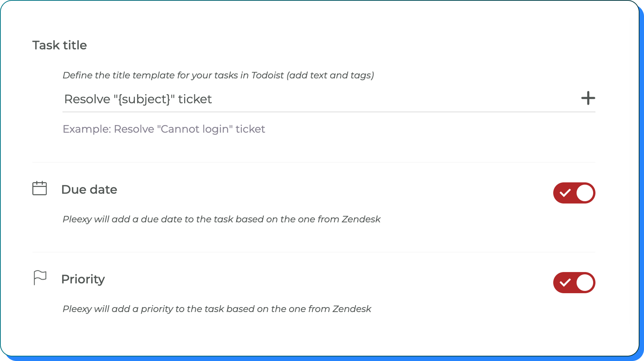Click the flag icon next to Priority
Viewport: 644px width, 361px height.
39,278
